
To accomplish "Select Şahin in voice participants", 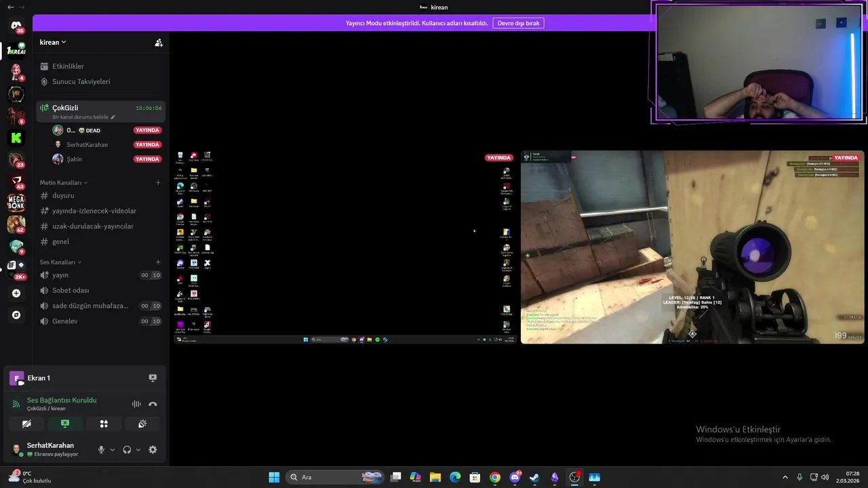I will tap(107, 159).
